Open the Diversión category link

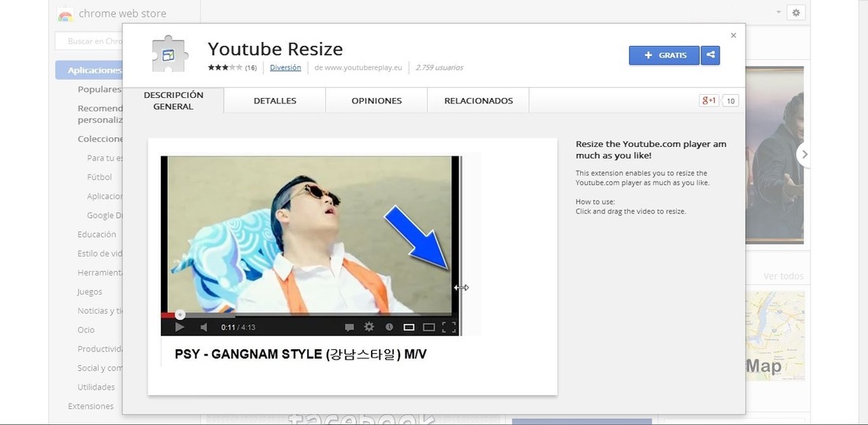point(286,68)
